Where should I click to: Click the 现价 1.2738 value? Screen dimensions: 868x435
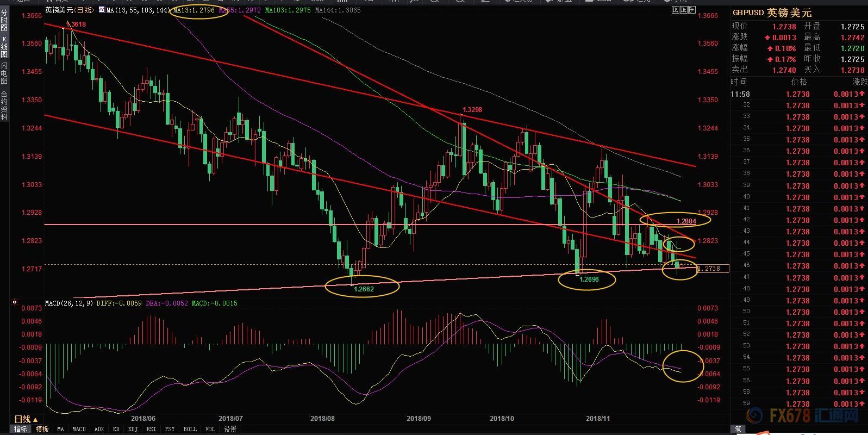pos(783,26)
